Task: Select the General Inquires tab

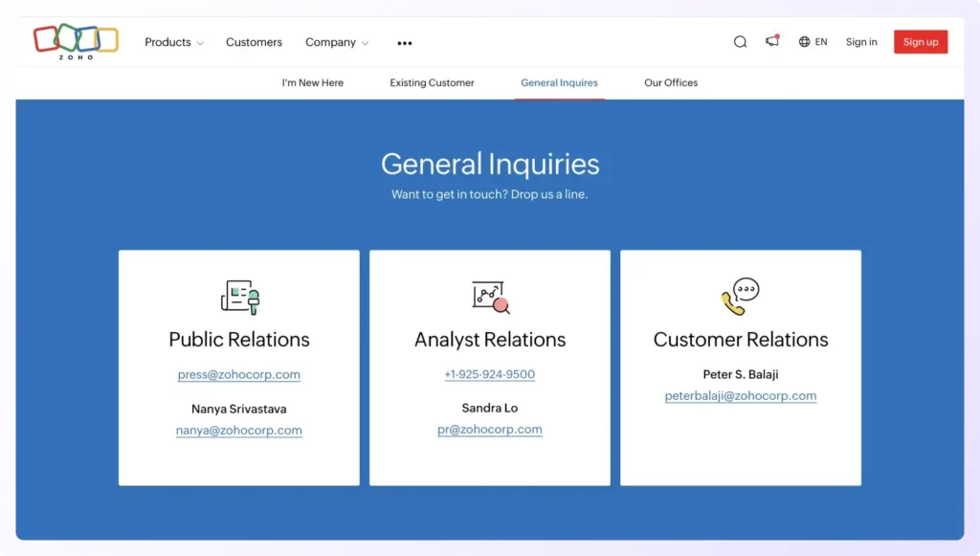Action: [559, 82]
